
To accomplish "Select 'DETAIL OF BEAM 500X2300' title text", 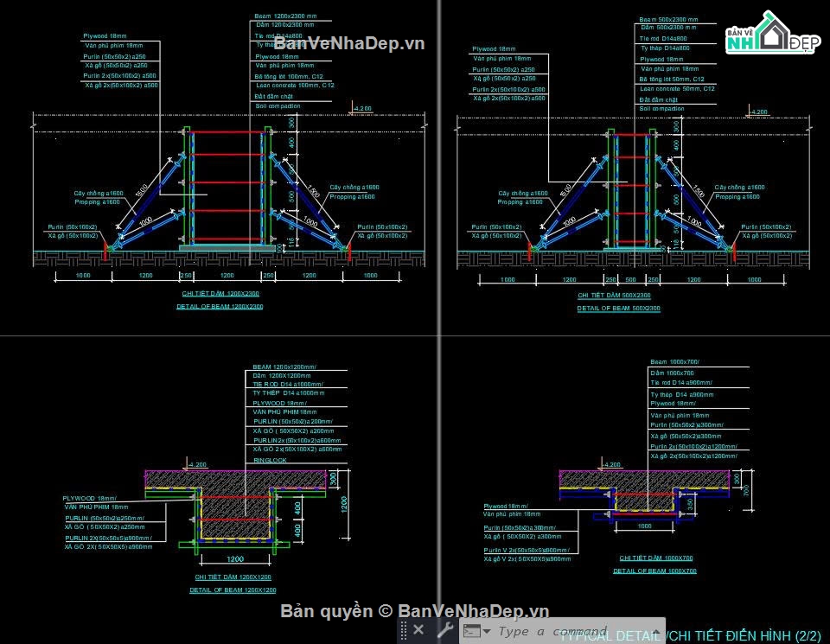I will [618, 309].
